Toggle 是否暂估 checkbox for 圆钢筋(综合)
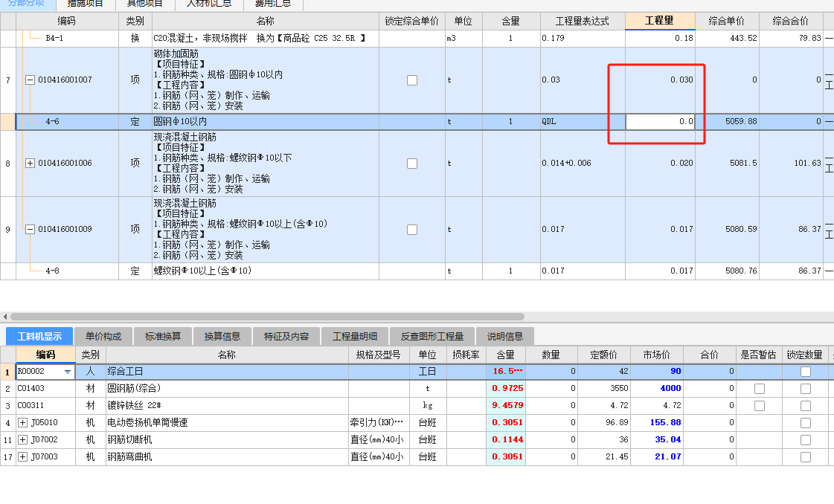The width and height of the screenshot is (834, 504). point(760,389)
